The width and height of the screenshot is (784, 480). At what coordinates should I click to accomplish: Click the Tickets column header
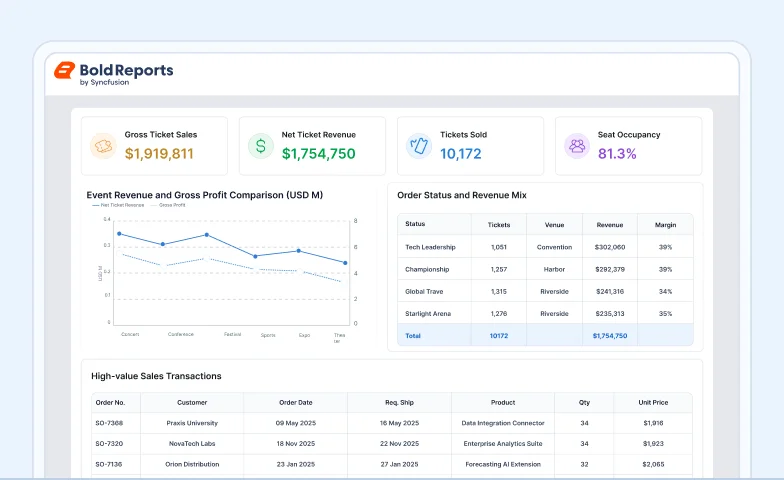pyautogui.click(x=499, y=225)
